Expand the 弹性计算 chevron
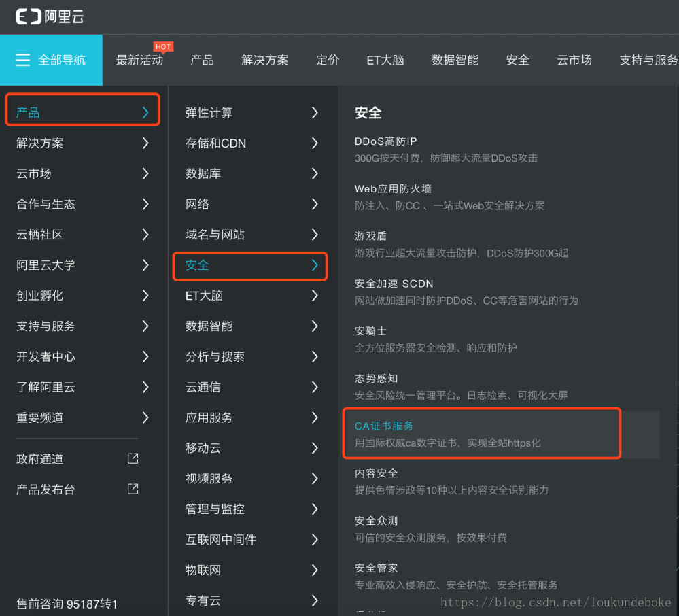The image size is (679, 616). pyautogui.click(x=315, y=113)
